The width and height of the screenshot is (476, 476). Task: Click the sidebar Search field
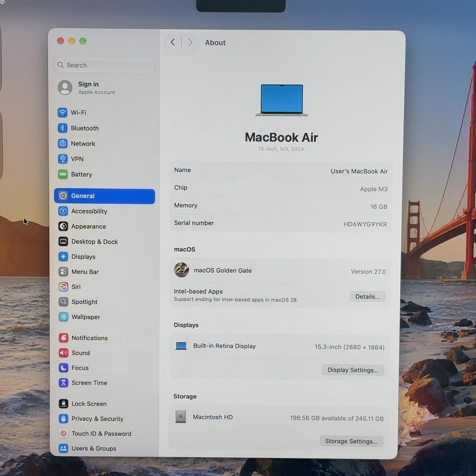point(104,65)
